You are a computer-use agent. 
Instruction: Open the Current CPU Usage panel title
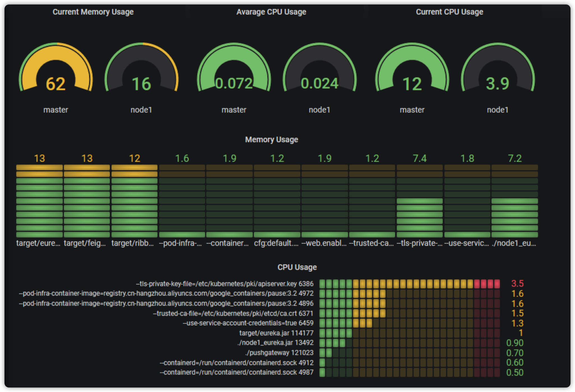(x=449, y=12)
